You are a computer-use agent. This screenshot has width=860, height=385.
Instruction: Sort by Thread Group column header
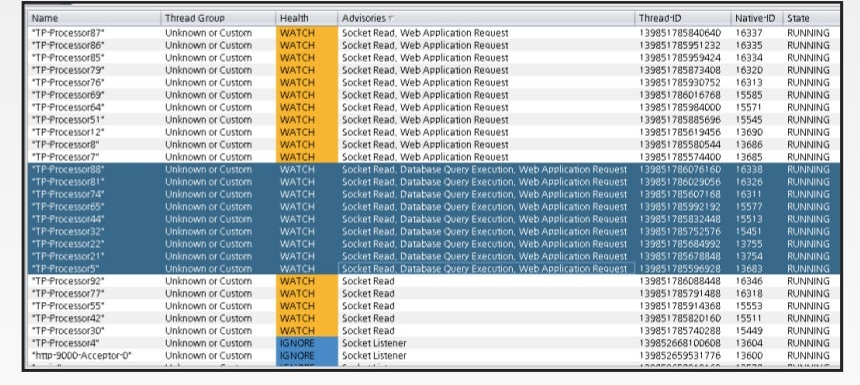pyautogui.click(x=218, y=18)
